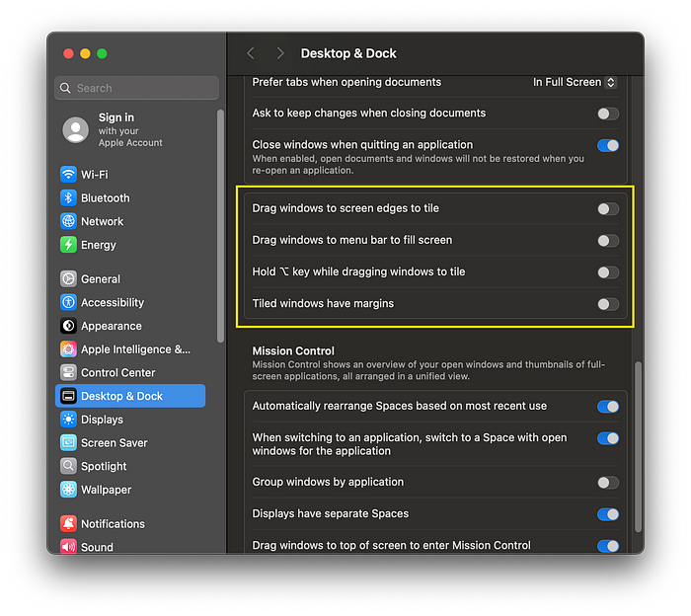Click into the Search field
This screenshot has width=691, height=616.
pyautogui.click(x=136, y=88)
